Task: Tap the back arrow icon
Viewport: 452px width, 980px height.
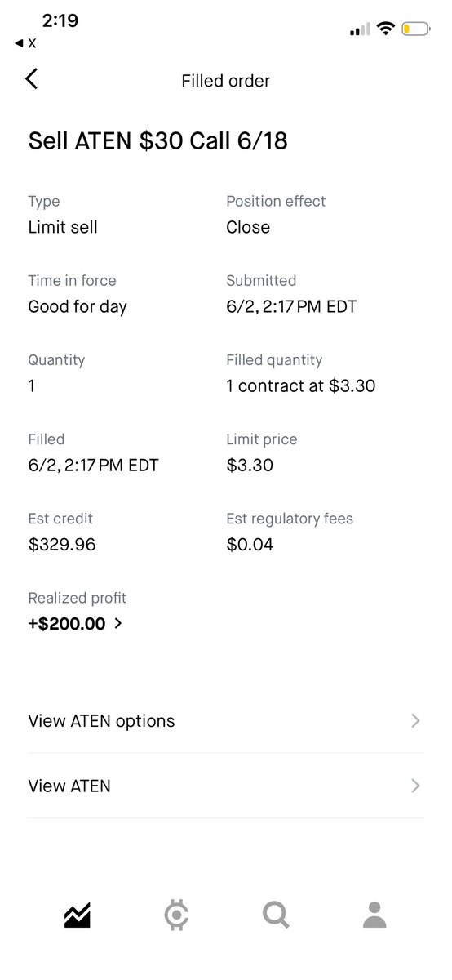Action: point(32,79)
